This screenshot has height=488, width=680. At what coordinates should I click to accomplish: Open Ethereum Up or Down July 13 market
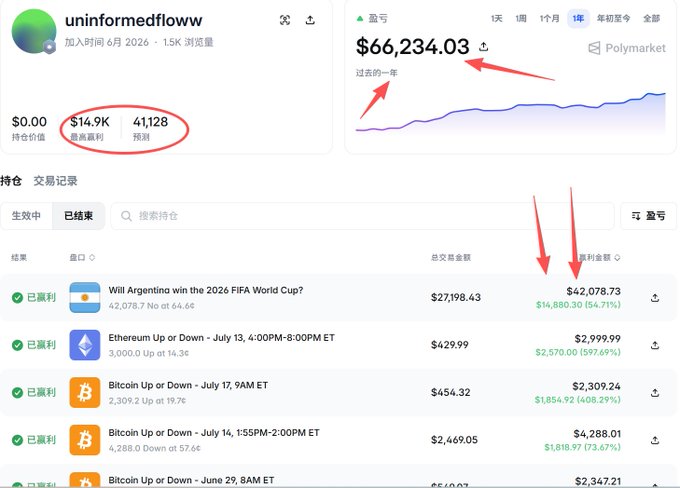[x=222, y=337]
